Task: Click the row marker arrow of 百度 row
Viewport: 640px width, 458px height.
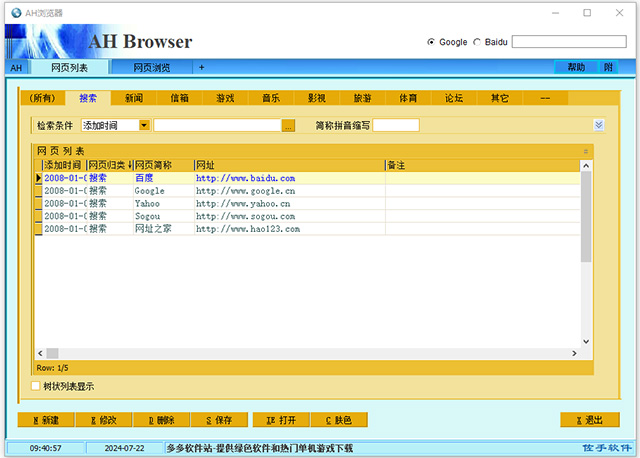Action: tap(38, 178)
